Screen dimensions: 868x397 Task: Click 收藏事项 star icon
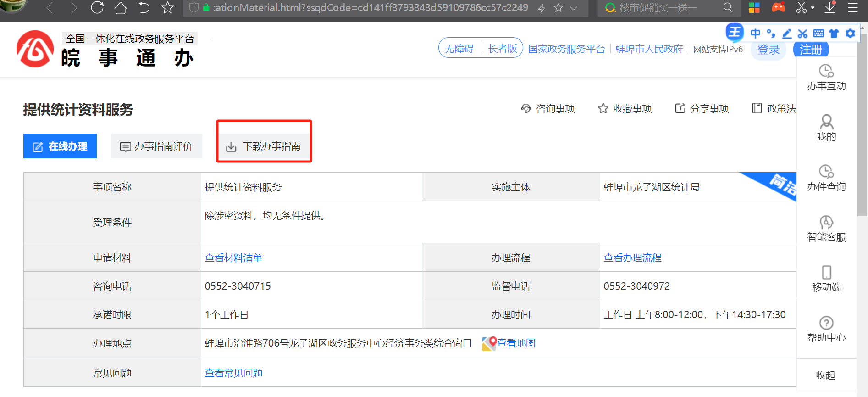tap(603, 108)
